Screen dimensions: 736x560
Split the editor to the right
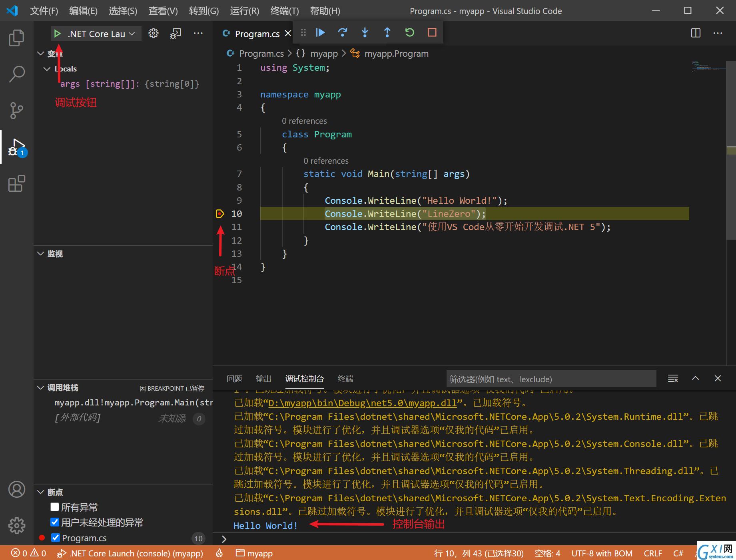[696, 33]
